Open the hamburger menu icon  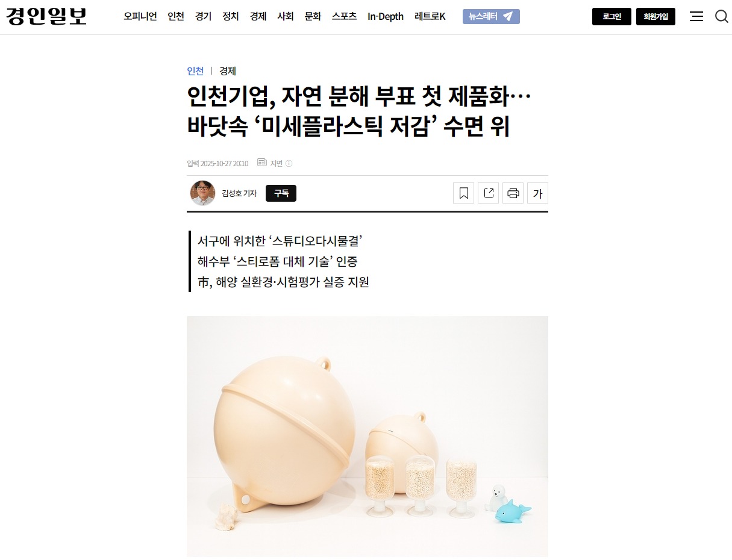pos(696,16)
